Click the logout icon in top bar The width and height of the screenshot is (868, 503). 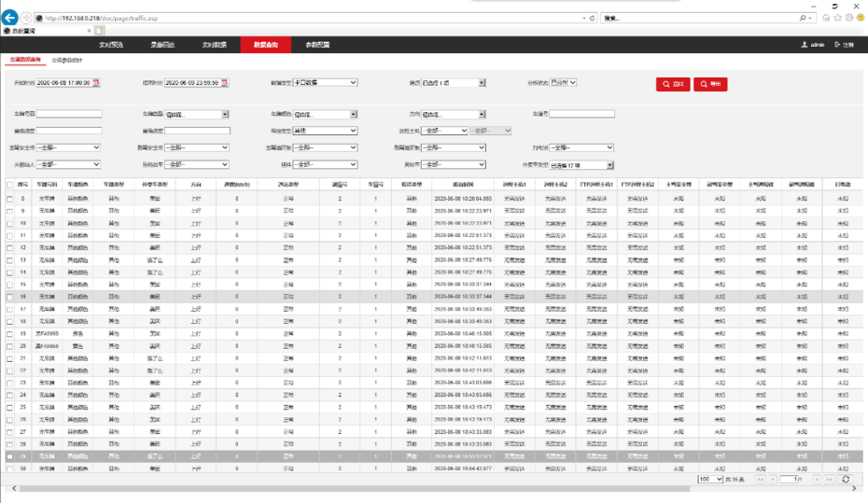838,44
